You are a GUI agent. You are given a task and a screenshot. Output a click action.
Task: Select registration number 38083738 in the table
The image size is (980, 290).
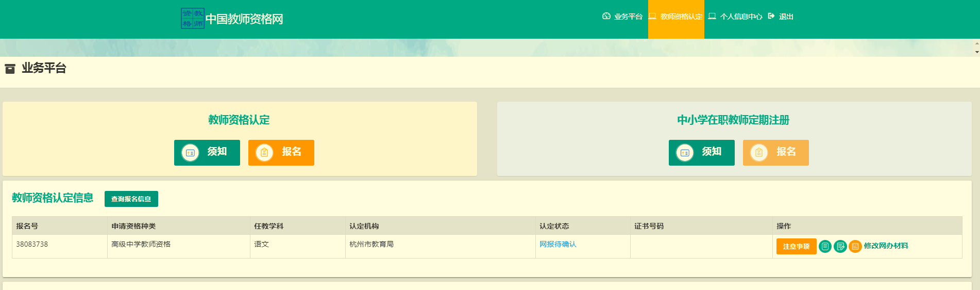coord(32,244)
